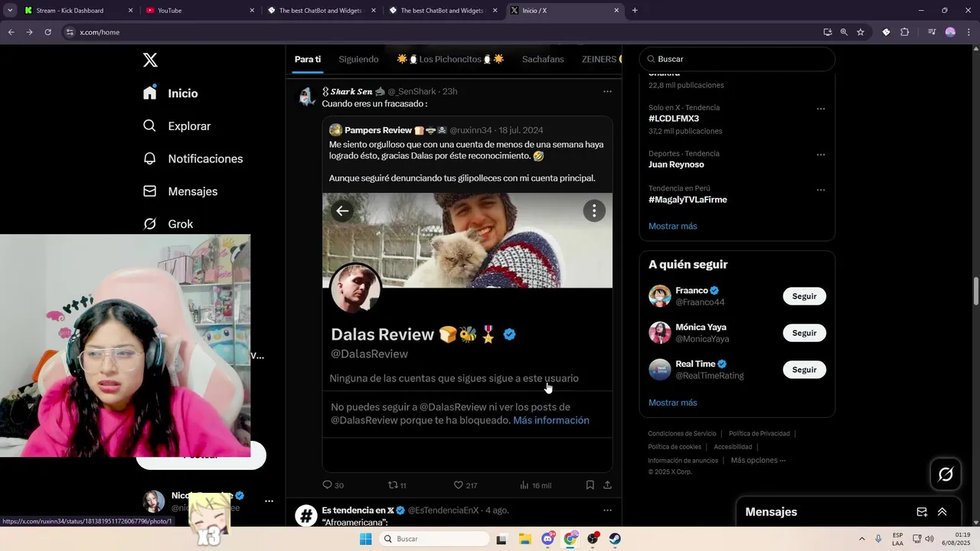This screenshot has width=980, height=551.
Task: Open #MagalyTVLaFirme trend
Action: [x=688, y=200]
